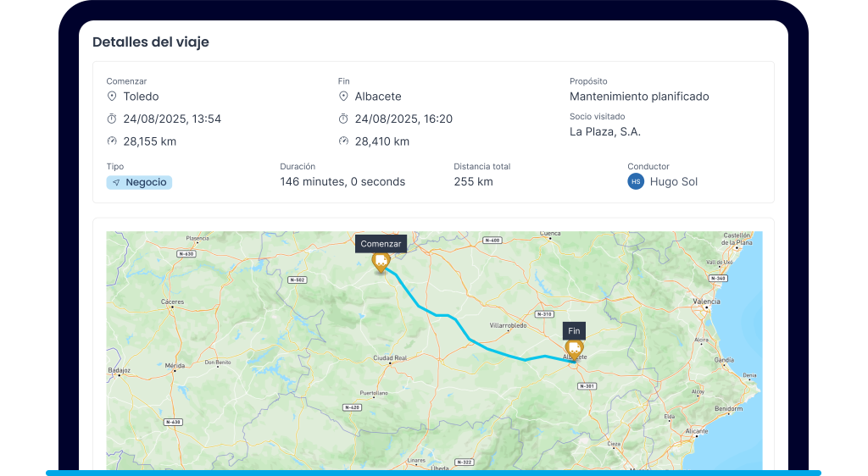Click the Comenzar tooltip label on the map
868x476 pixels.
point(381,244)
